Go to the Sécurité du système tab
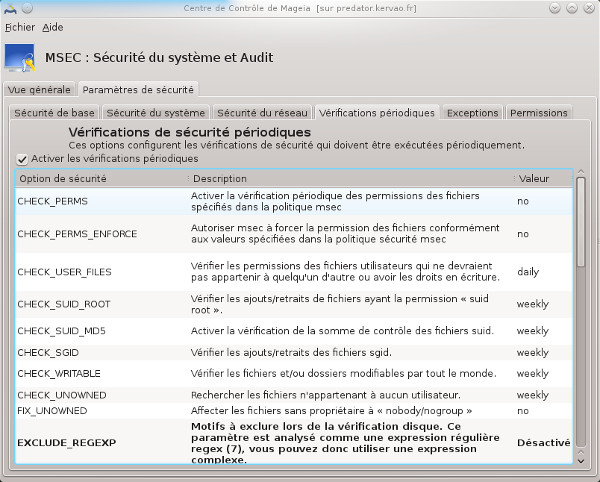Viewport: 600px width, 482px height. click(x=156, y=113)
